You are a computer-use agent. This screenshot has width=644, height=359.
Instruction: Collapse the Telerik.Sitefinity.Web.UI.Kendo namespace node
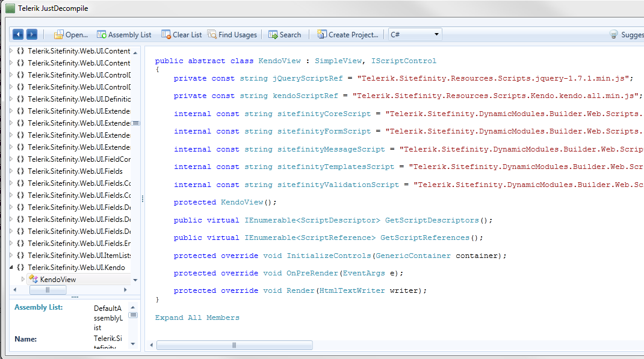(11, 267)
